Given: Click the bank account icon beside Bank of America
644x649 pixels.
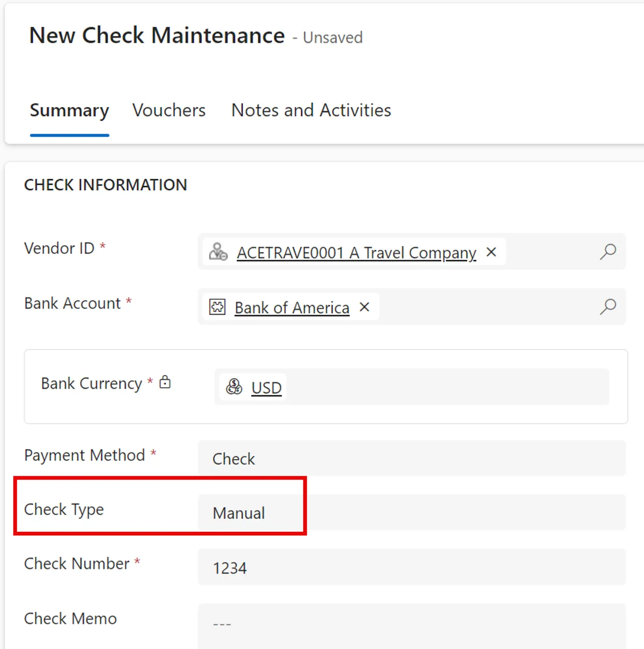Looking at the screenshot, I should click(216, 307).
